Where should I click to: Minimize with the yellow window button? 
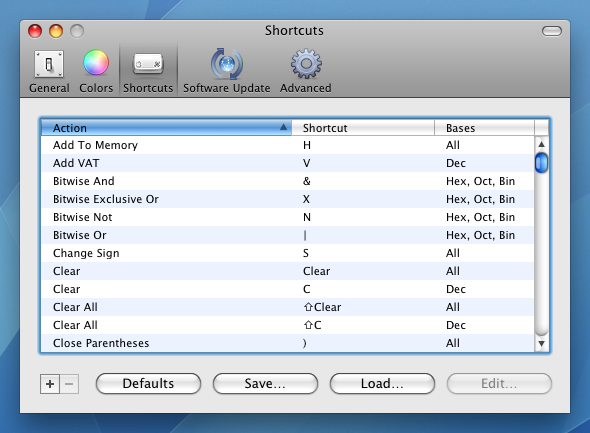click(x=56, y=31)
